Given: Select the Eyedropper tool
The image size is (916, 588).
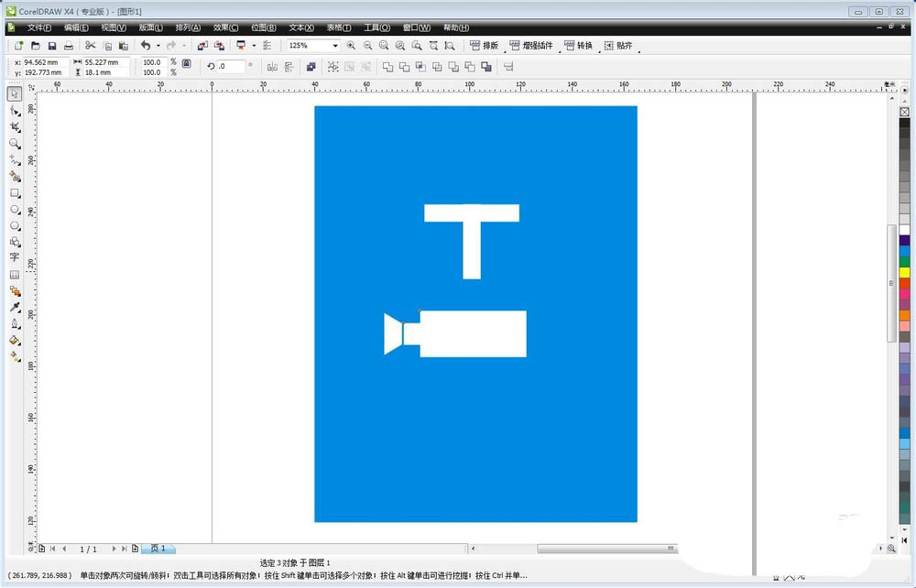Looking at the screenshot, I should coord(15,308).
